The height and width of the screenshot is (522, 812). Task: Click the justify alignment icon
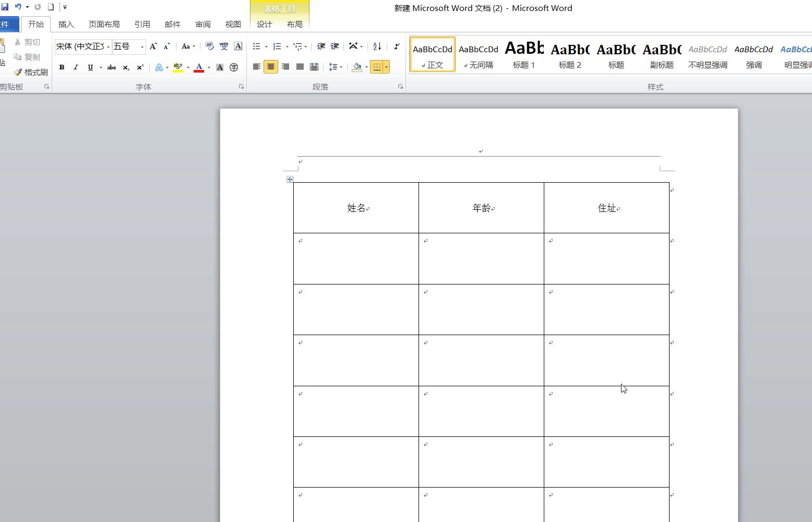point(300,67)
